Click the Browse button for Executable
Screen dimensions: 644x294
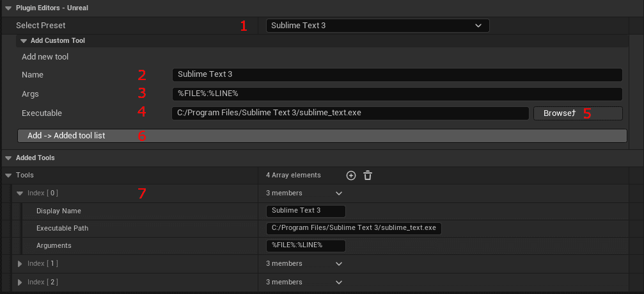578,113
